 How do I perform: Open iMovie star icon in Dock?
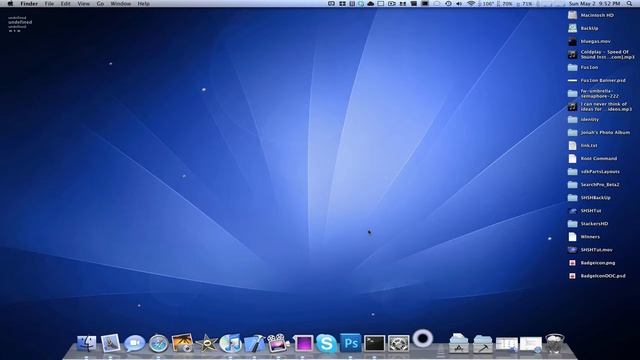207,343
